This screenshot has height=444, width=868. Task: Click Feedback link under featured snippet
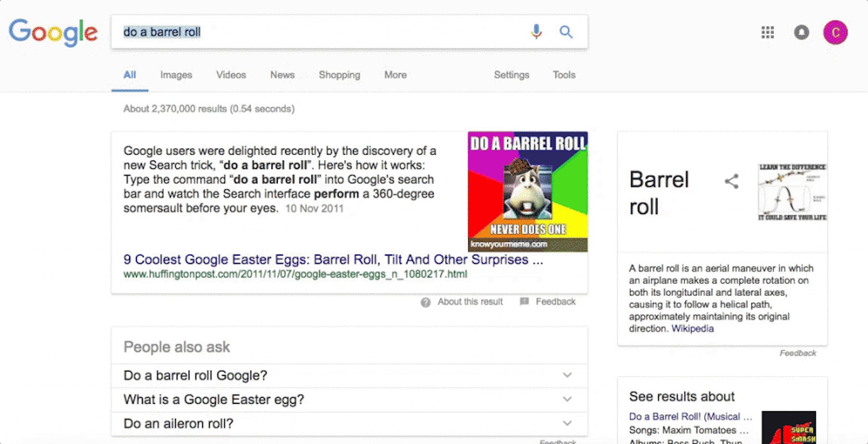556,302
